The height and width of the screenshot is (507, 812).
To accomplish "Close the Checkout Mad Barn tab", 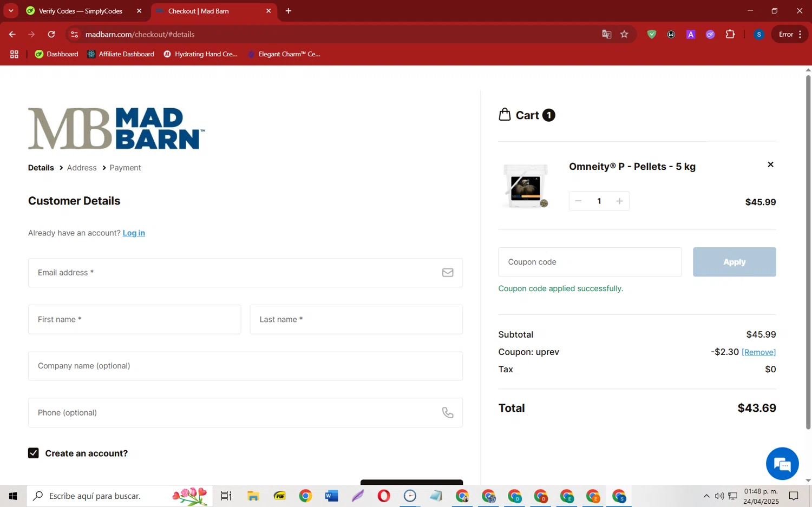I will click(x=268, y=11).
